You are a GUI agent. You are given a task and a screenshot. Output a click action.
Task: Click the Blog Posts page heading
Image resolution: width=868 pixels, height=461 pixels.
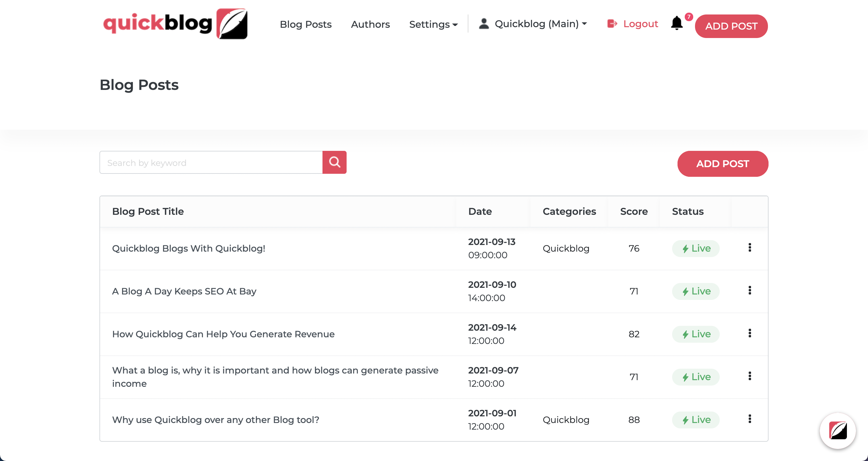tap(139, 85)
